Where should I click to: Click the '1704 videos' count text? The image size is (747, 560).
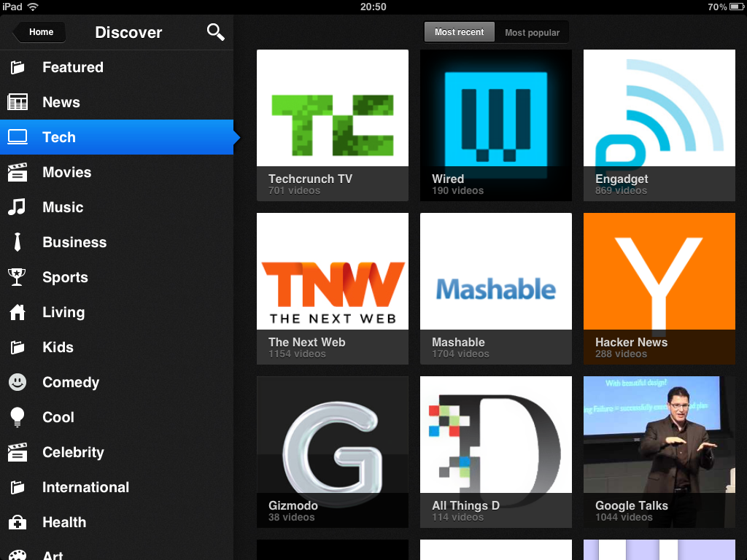pyautogui.click(x=460, y=354)
